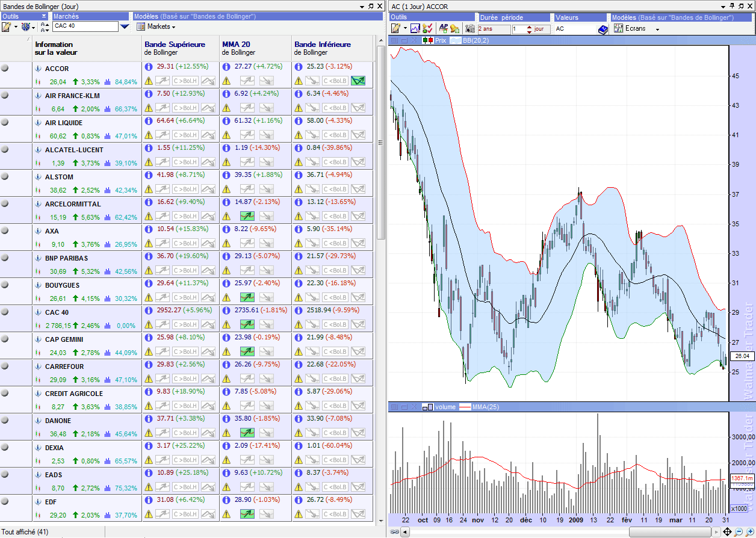This screenshot has width=756, height=538.
Task: Open the add-indicator chart icon in ACCOR toolbar
Action: pyautogui.click(x=415, y=28)
